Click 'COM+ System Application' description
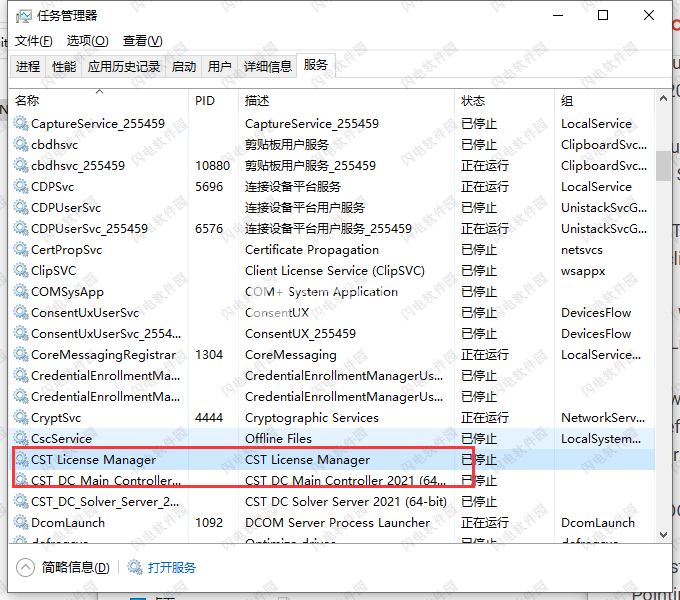 coord(321,292)
